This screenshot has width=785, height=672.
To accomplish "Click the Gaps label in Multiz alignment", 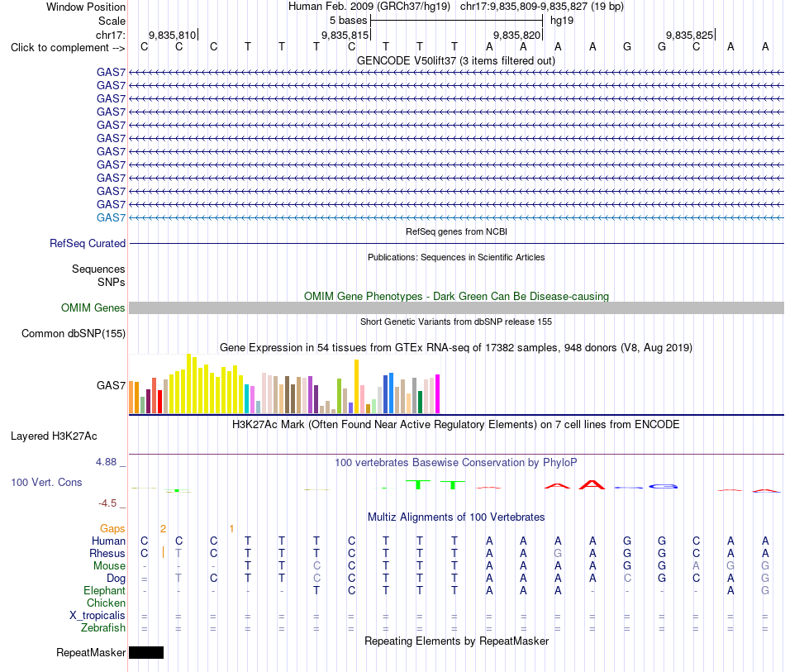I will (112, 529).
